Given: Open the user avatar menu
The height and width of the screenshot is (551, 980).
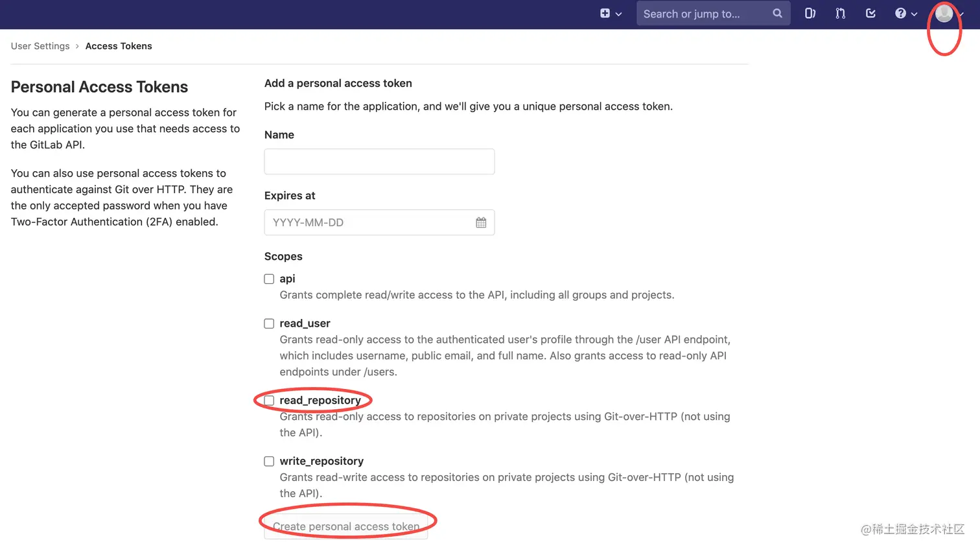Looking at the screenshot, I should click(x=944, y=13).
